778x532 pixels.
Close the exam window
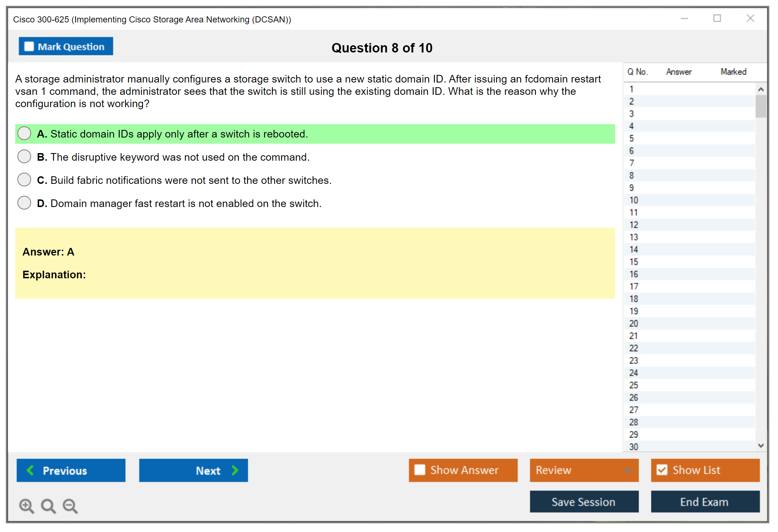(750, 18)
